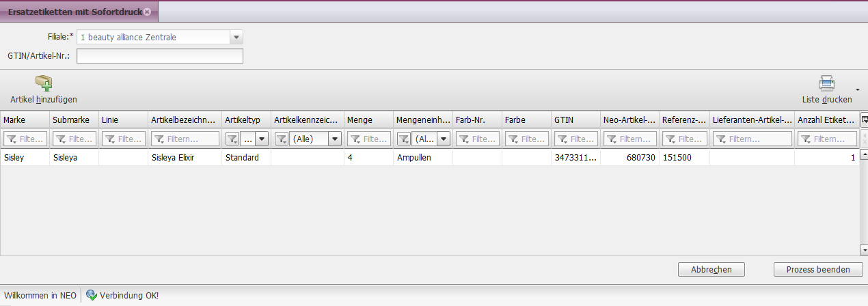This screenshot has width=868, height=306.
Task: Select the Sisleya Elixir cell
Action: (185, 158)
